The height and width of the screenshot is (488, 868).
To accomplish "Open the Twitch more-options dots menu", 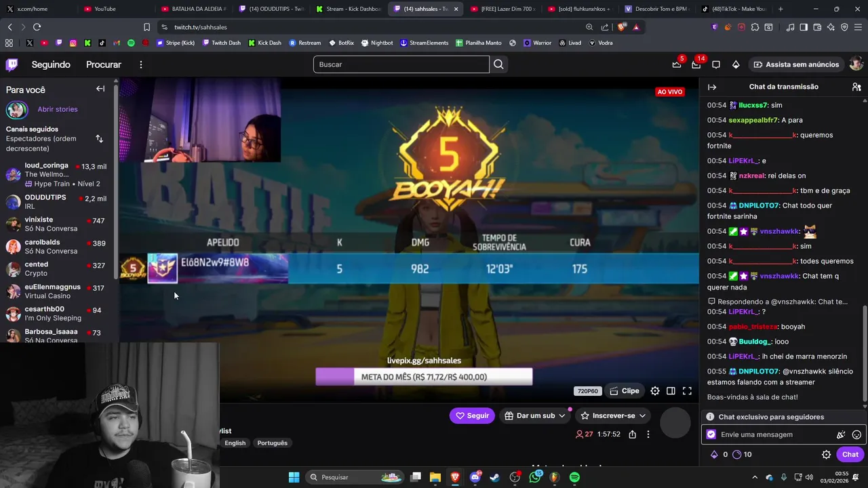I will pyautogui.click(x=141, y=64).
